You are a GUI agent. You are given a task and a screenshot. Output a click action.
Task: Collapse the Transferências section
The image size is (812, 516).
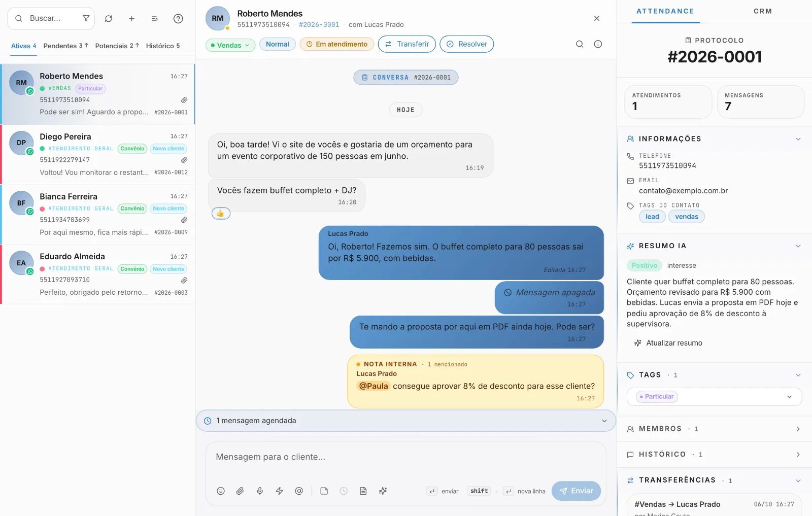pyautogui.click(x=798, y=480)
